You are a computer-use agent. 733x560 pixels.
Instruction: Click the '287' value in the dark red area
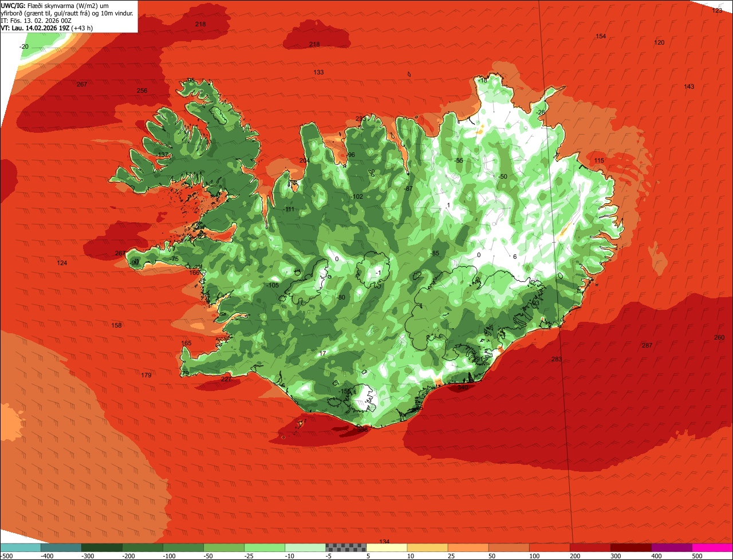(x=647, y=345)
